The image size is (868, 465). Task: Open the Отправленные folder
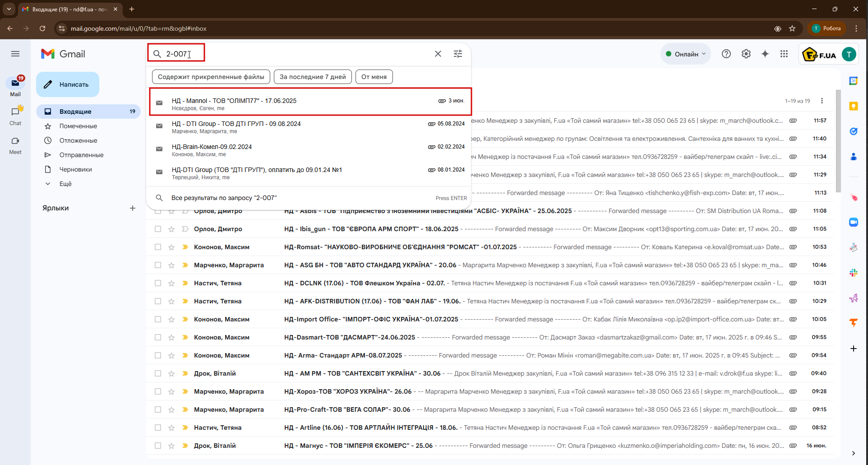pos(81,155)
